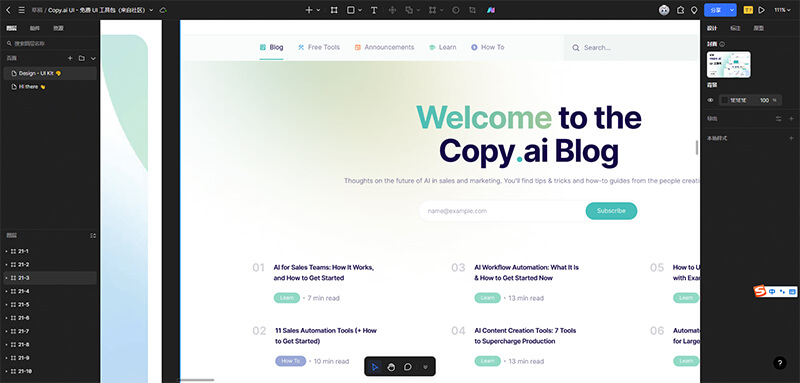This screenshot has width=800, height=383.
Task: Open the colorful AI assistant icon
Action: tap(490, 10)
